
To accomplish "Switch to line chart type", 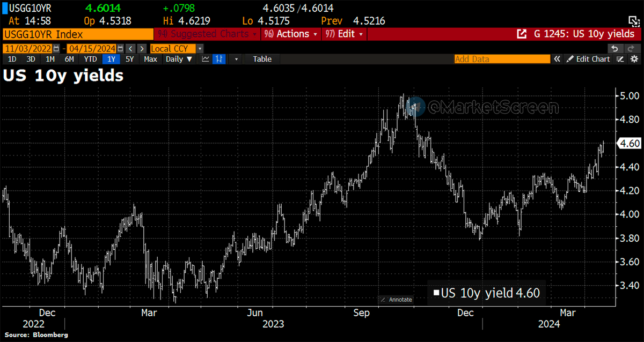I will point(206,59).
